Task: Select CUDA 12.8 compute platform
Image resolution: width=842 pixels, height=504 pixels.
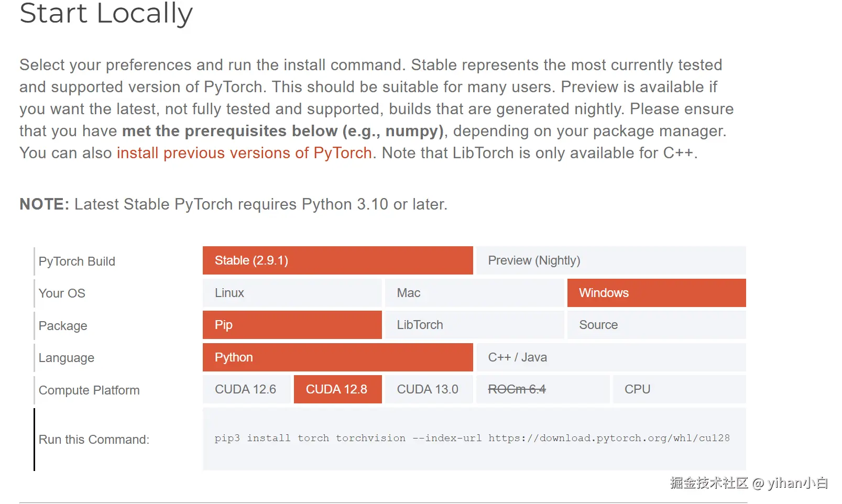Action: pyautogui.click(x=337, y=389)
